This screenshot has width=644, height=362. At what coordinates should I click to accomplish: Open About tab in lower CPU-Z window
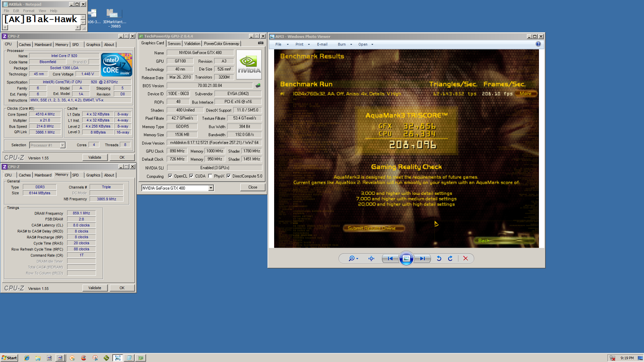[x=109, y=175]
